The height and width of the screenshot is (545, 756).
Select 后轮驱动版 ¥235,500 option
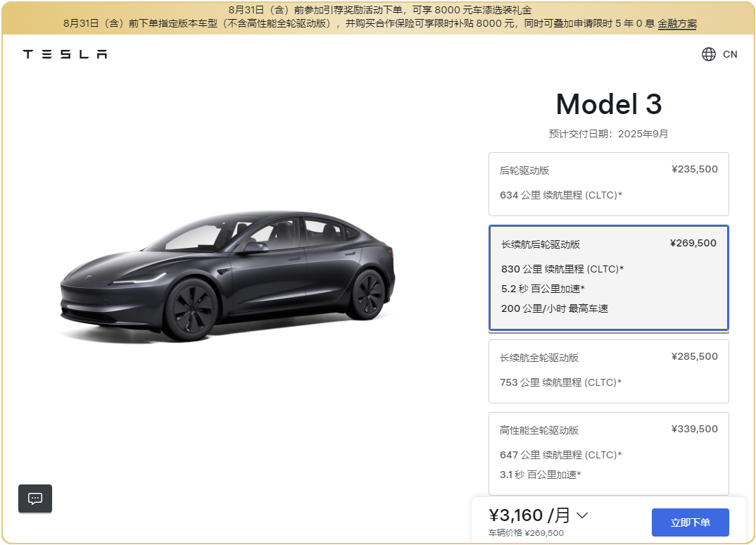tap(608, 184)
